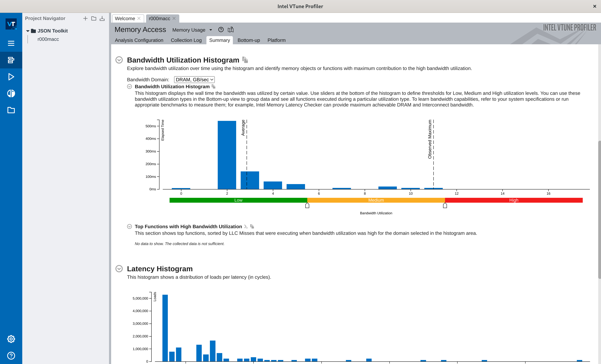
Task: Click the Configure Analysis play icon
Action: click(x=11, y=77)
